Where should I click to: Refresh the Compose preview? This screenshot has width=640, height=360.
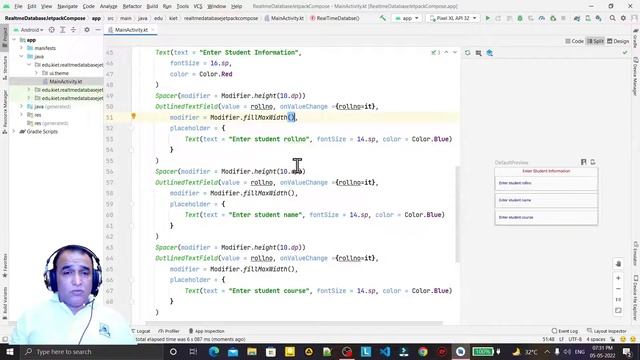tap(467, 53)
